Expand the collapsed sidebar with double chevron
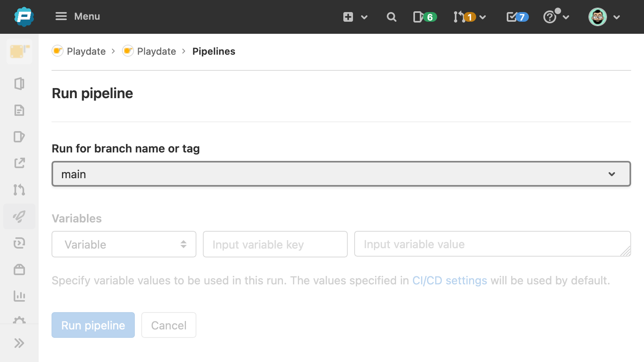 pyautogui.click(x=19, y=343)
